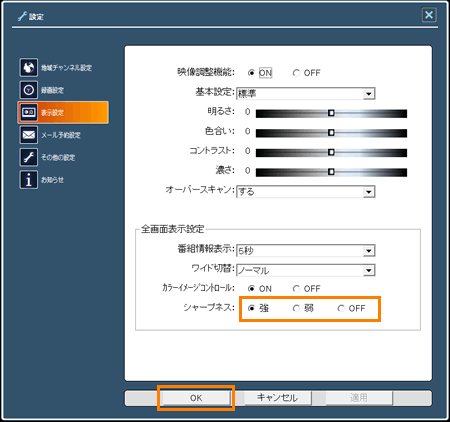Click the キャンセル button

pyautogui.click(x=277, y=398)
